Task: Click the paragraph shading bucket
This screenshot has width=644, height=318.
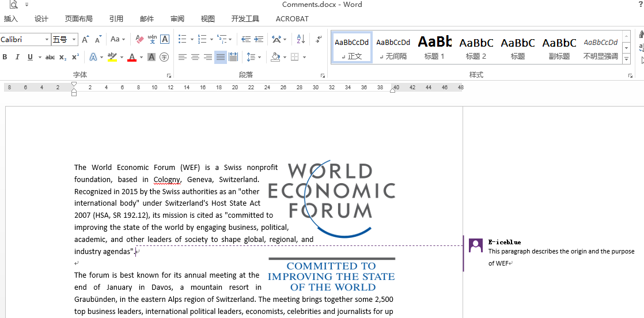Action: click(276, 57)
